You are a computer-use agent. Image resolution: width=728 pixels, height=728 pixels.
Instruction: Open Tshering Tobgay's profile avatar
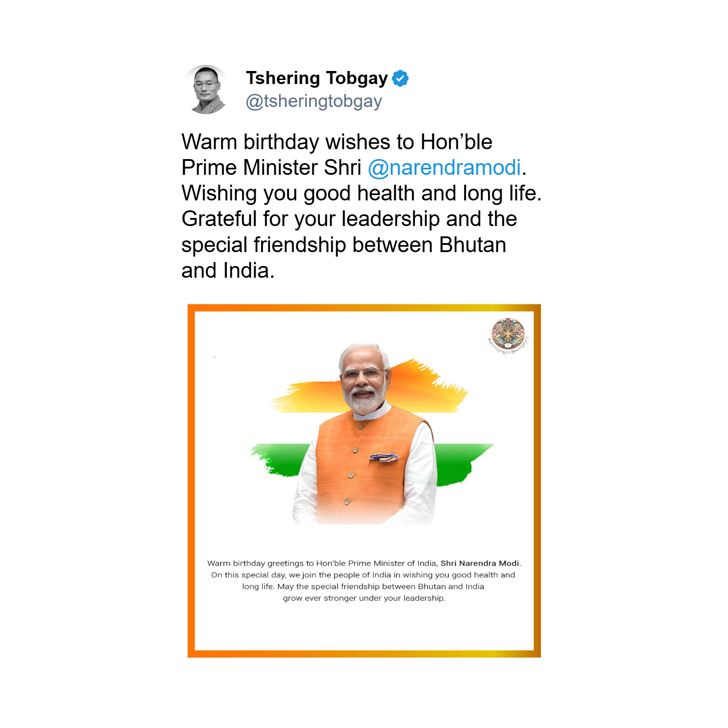[206, 89]
